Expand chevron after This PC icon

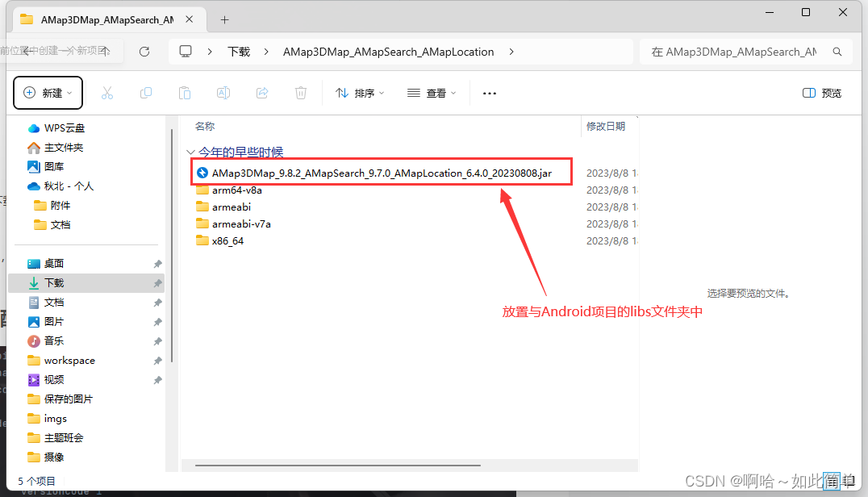(210, 52)
